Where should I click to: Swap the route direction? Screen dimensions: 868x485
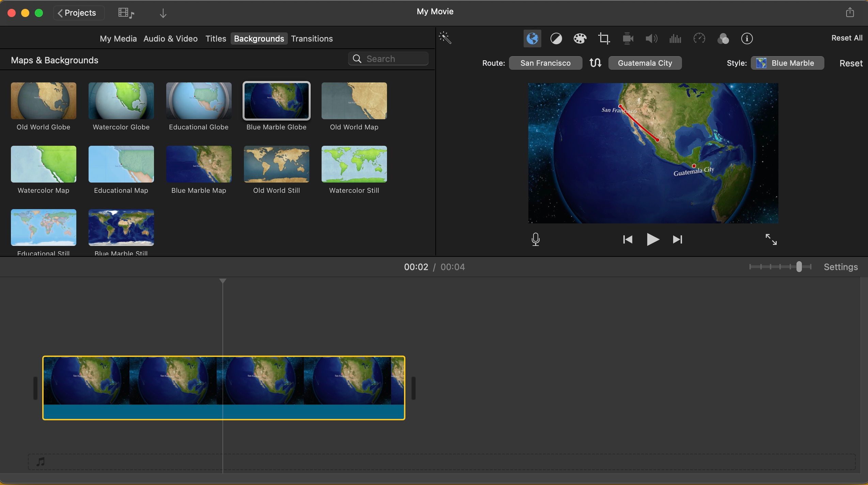click(595, 63)
